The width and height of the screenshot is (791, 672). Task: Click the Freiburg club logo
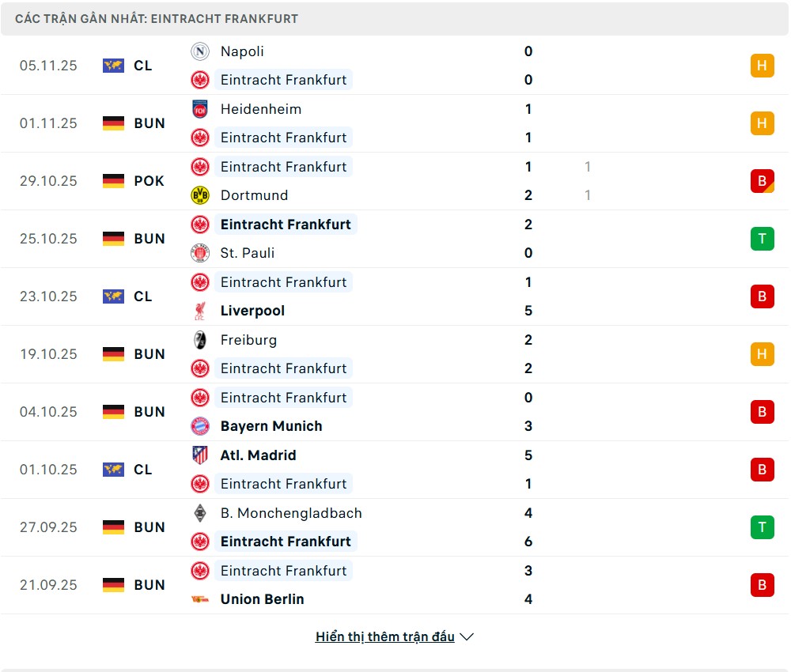200,340
